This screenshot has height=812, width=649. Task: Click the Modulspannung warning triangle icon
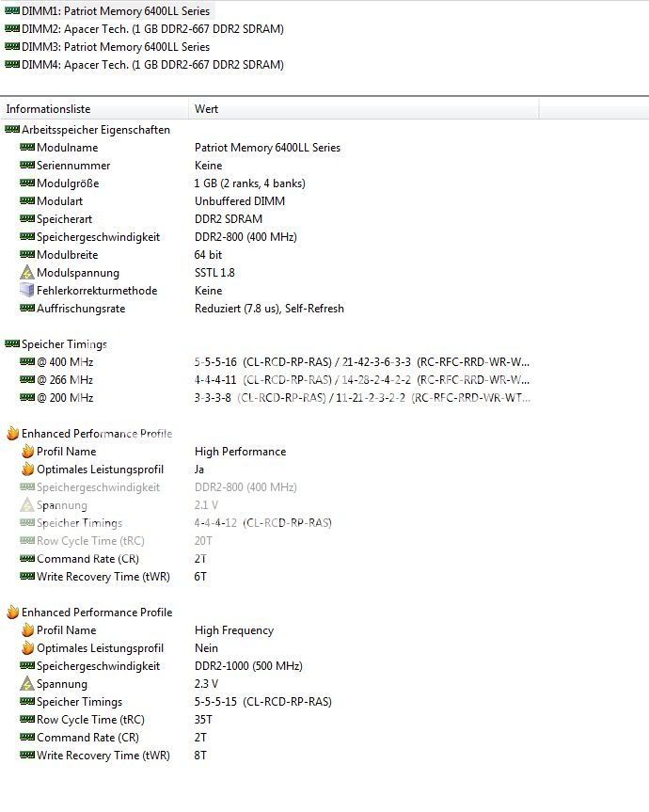[x=27, y=272]
